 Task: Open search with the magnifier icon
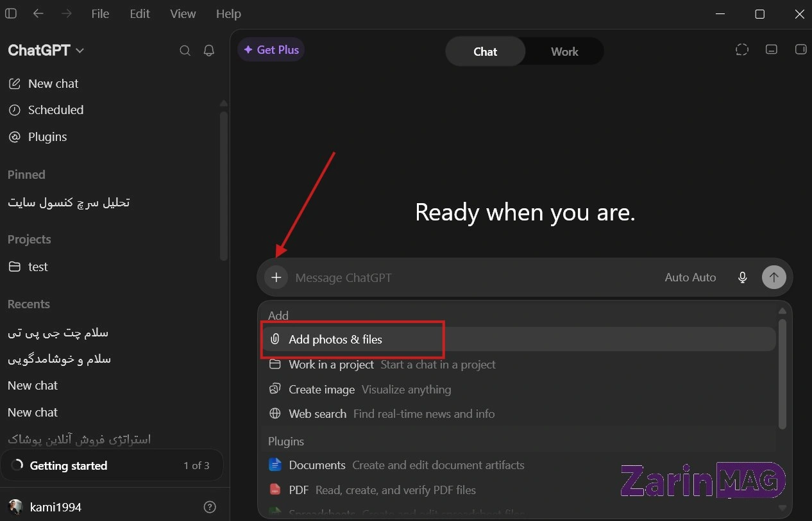(x=185, y=51)
